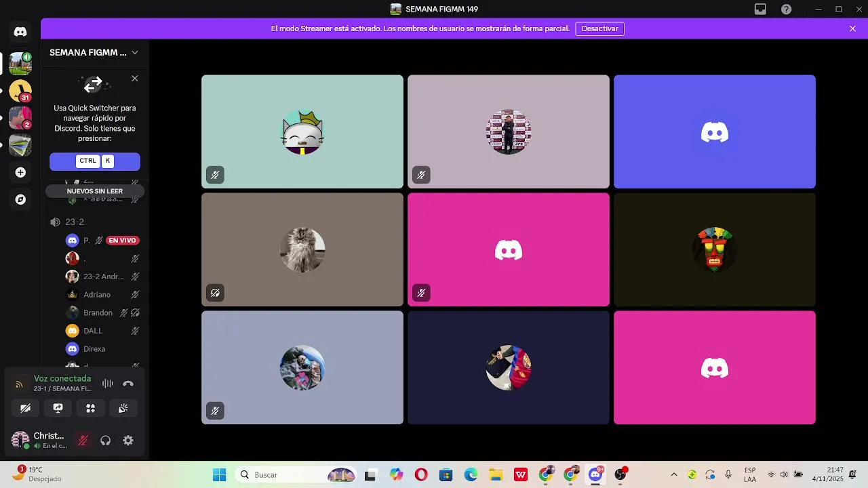Open user settings gear
The width and height of the screenshot is (868, 488).
pos(128,441)
